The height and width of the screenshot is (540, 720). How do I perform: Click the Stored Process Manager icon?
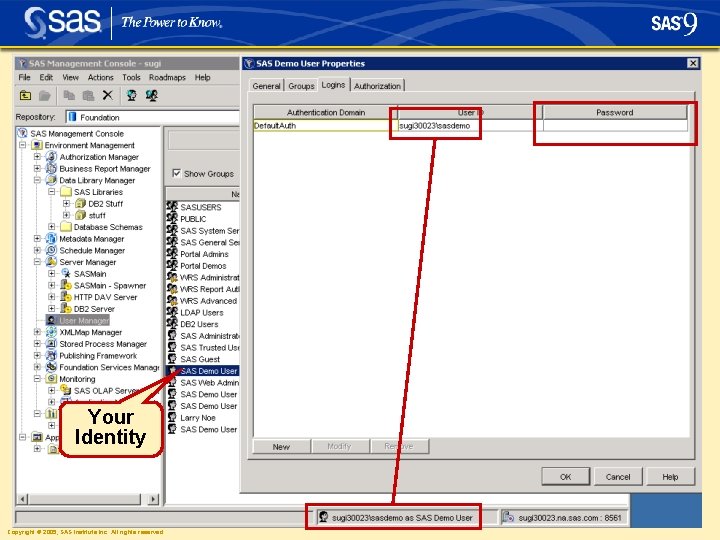tap(51, 343)
